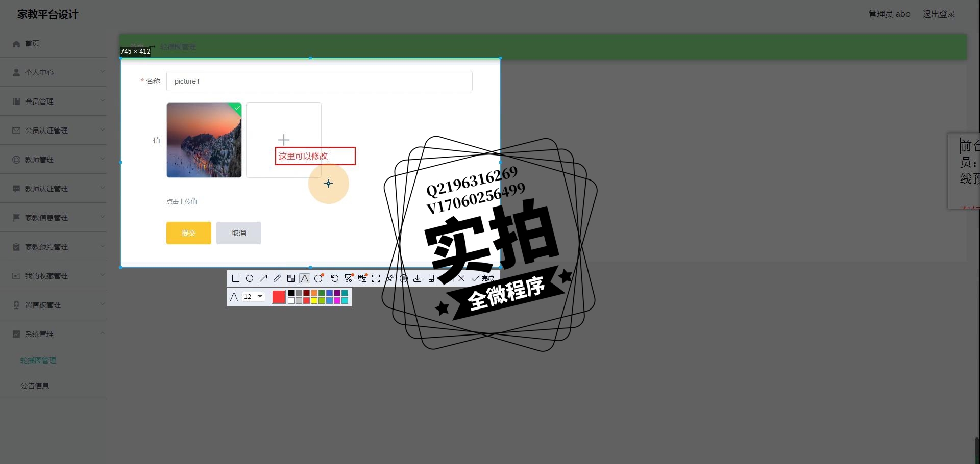Select the numbered step marker tool
This screenshot has width=980, height=464.
pyautogui.click(x=319, y=278)
